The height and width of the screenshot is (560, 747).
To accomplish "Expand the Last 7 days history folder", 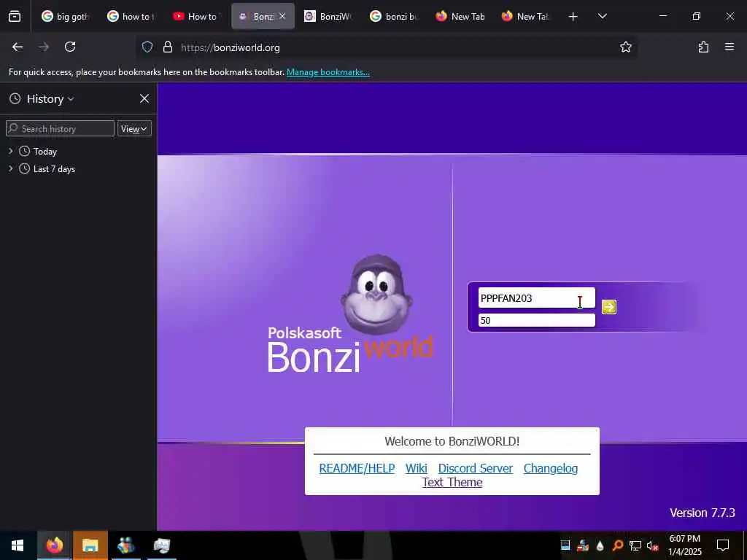I will tap(10, 168).
